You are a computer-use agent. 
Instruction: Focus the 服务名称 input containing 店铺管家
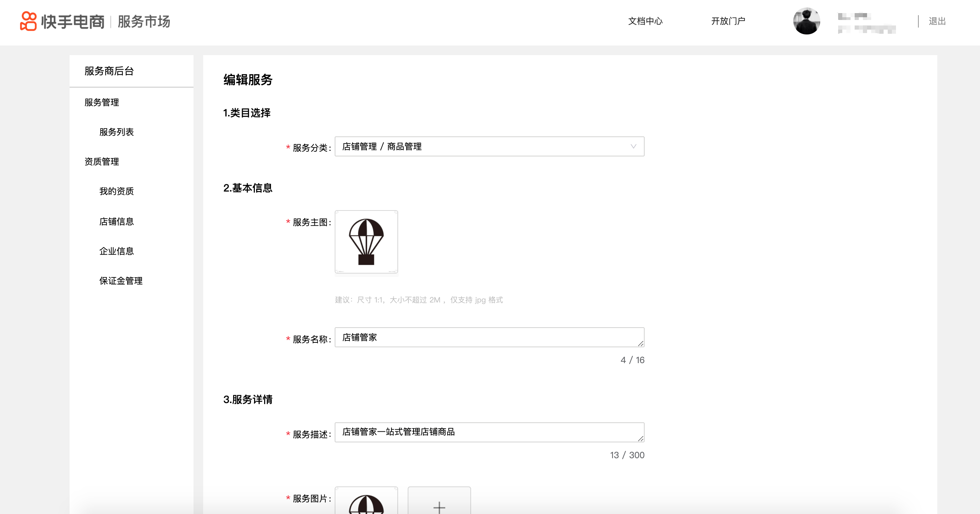489,337
